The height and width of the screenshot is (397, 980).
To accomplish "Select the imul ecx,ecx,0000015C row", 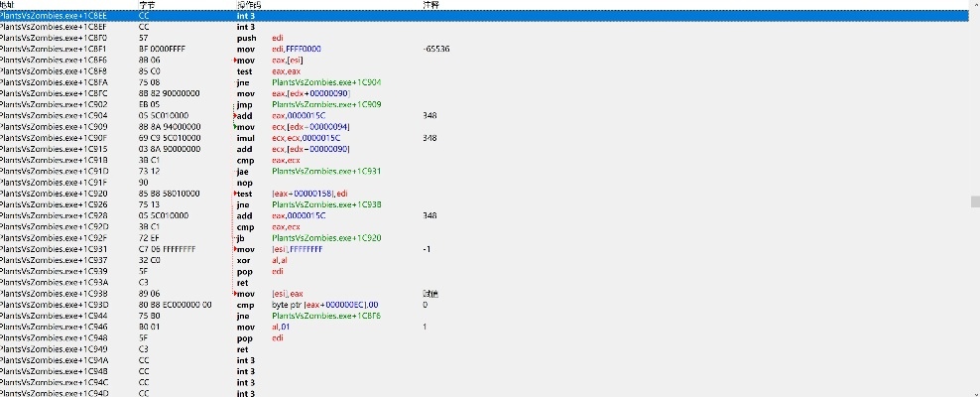I will (x=246, y=138).
